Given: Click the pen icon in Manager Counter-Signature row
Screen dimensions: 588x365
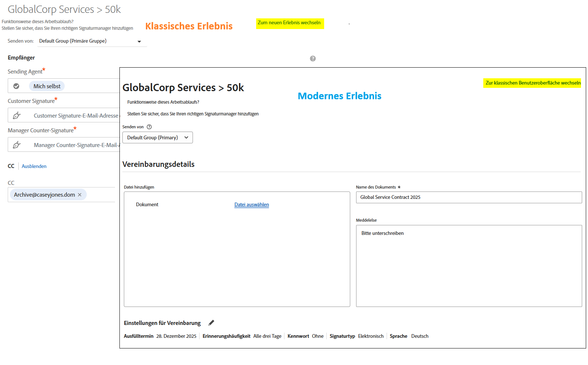Looking at the screenshot, I should pos(17,145).
